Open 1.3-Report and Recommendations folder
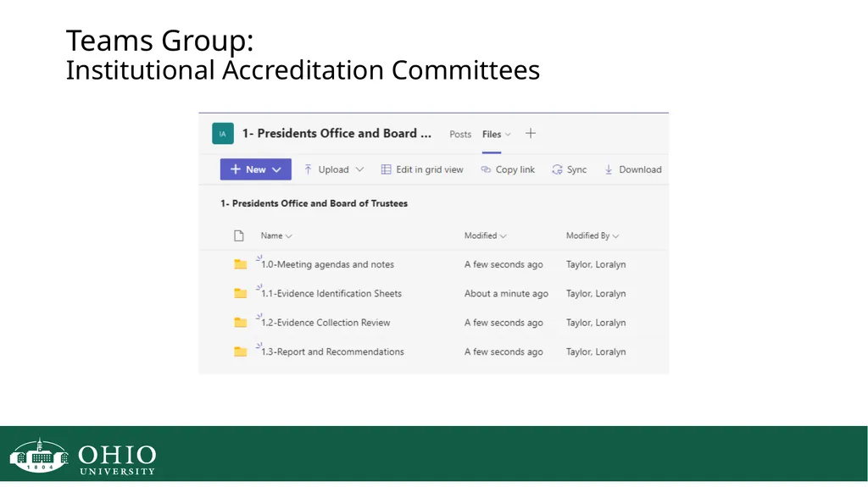 [332, 351]
